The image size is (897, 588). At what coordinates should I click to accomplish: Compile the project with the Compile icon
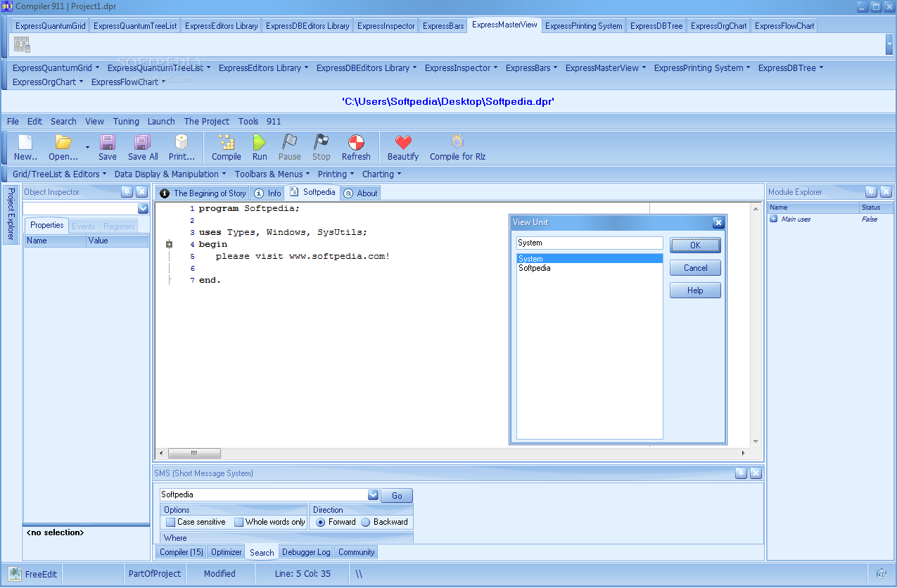click(227, 143)
